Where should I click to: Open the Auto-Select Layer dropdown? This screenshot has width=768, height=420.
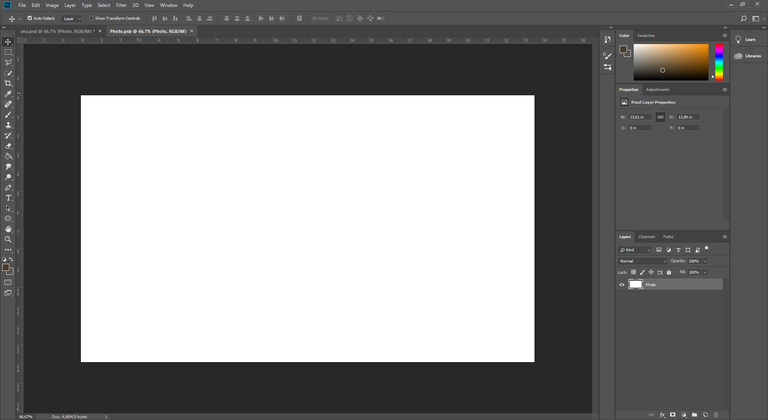click(72, 19)
